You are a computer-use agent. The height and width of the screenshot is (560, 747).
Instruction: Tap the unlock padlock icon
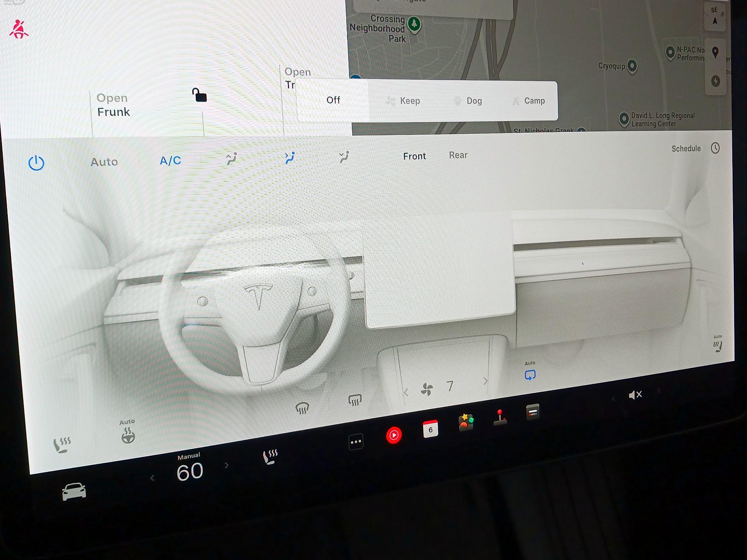[199, 95]
